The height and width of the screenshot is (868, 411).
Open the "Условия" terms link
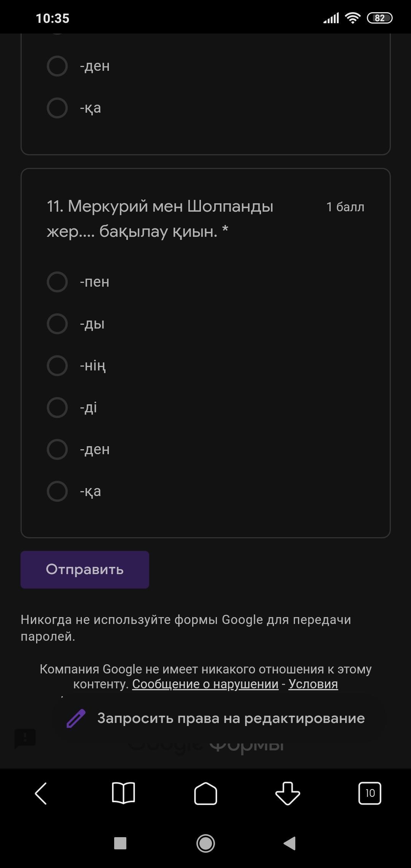313,684
